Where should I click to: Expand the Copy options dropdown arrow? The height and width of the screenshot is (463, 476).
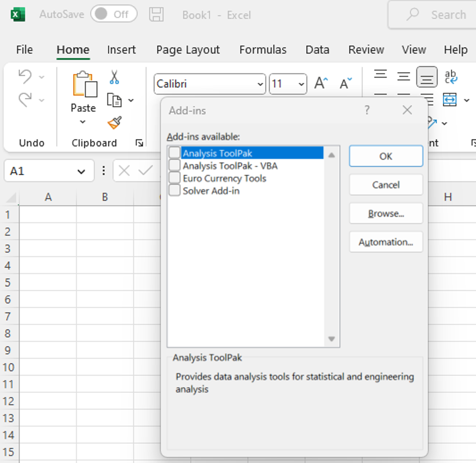click(x=131, y=100)
